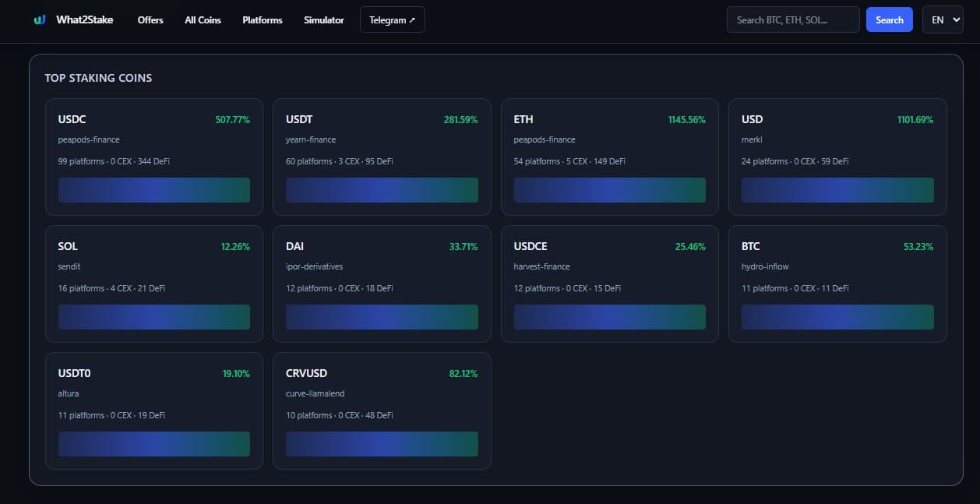
Task: Open the Simulator page
Action: coord(323,19)
